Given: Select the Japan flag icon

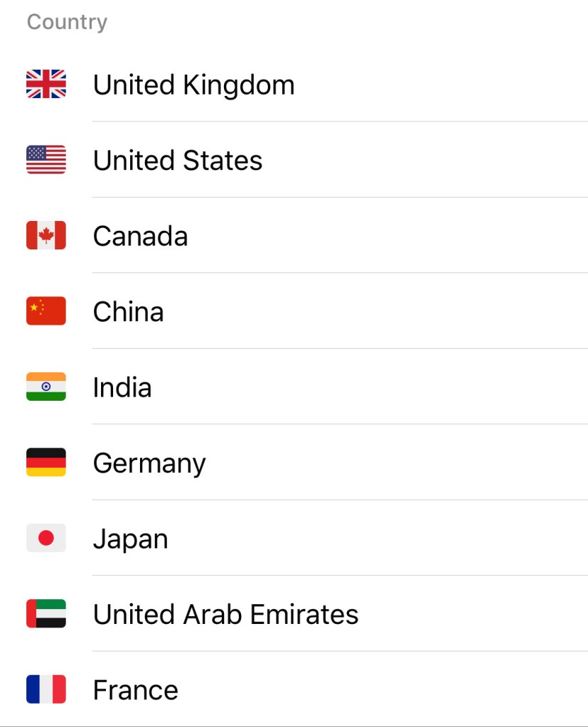Looking at the screenshot, I should click(46, 538).
